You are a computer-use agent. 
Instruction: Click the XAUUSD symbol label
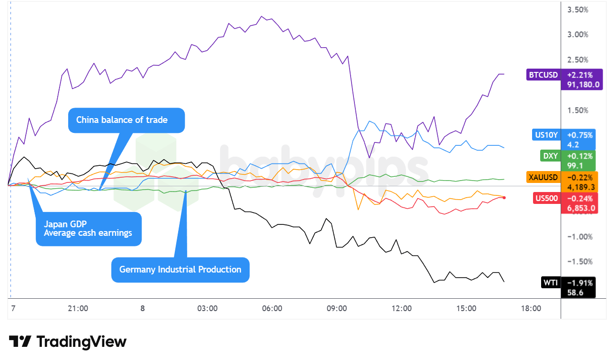click(542, 177)
